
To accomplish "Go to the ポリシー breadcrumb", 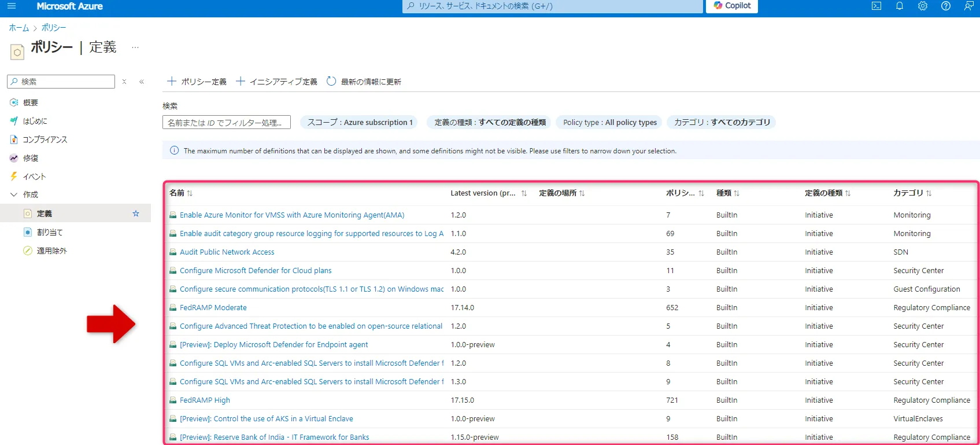I will [54, 28].
